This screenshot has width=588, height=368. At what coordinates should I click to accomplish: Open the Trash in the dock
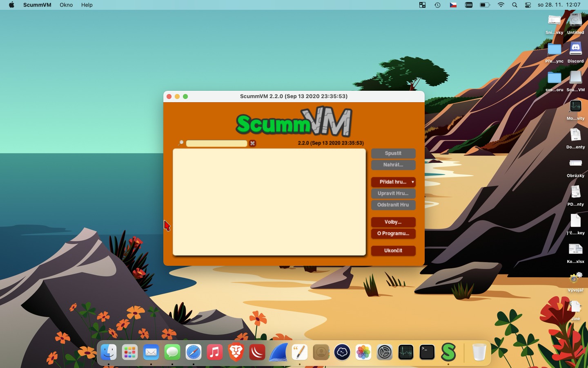click(479, 352)
